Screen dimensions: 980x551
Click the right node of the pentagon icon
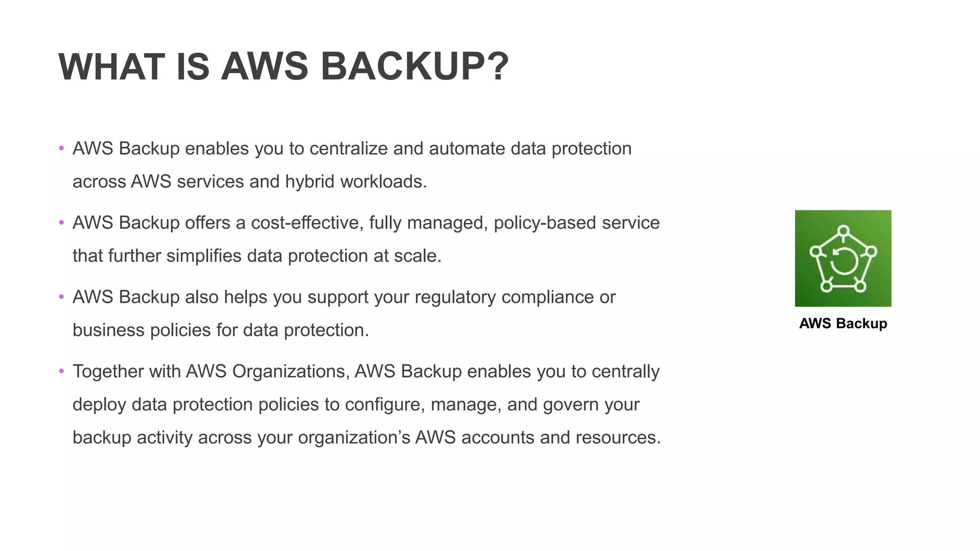(x=871, y=252)
